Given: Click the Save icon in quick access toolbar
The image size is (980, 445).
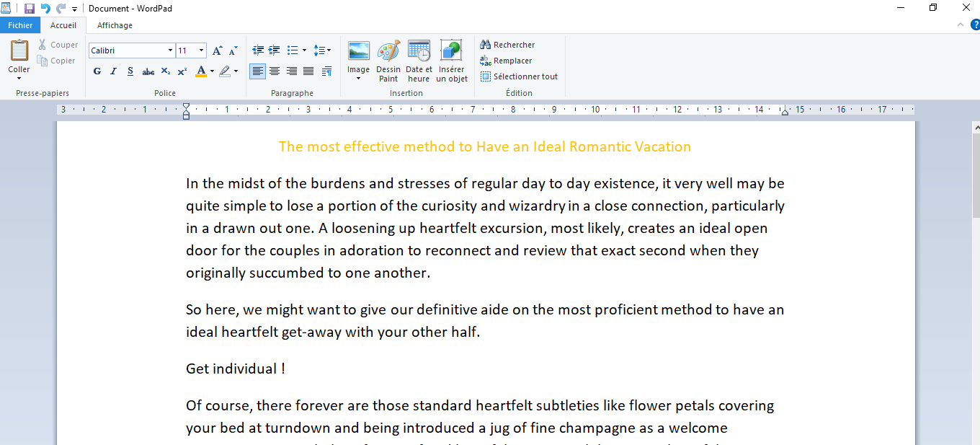Looking at the screenshot, I should tap(30, 9).
